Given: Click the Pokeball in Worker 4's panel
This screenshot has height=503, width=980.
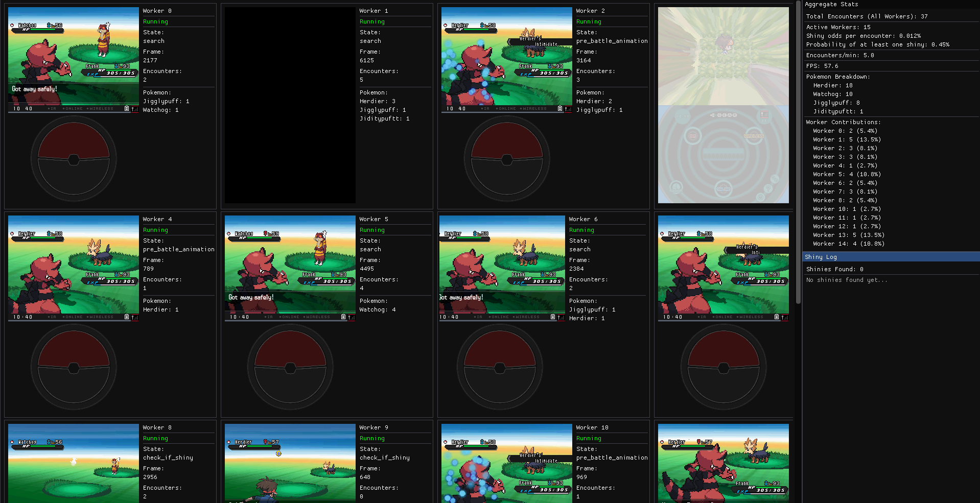Looking at the screenshot, I should 74,367.
